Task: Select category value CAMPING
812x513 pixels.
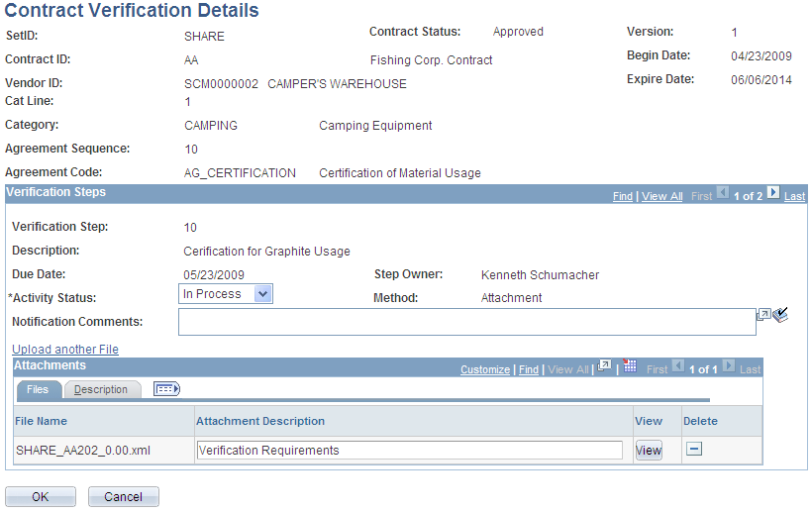Action: (x=211, y=125)
